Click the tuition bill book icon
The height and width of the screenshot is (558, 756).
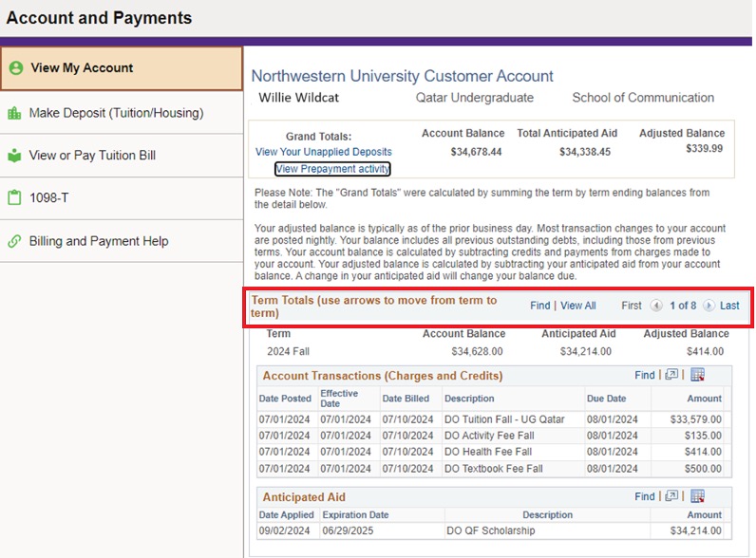pyautogui.click(x=14, y=156)
